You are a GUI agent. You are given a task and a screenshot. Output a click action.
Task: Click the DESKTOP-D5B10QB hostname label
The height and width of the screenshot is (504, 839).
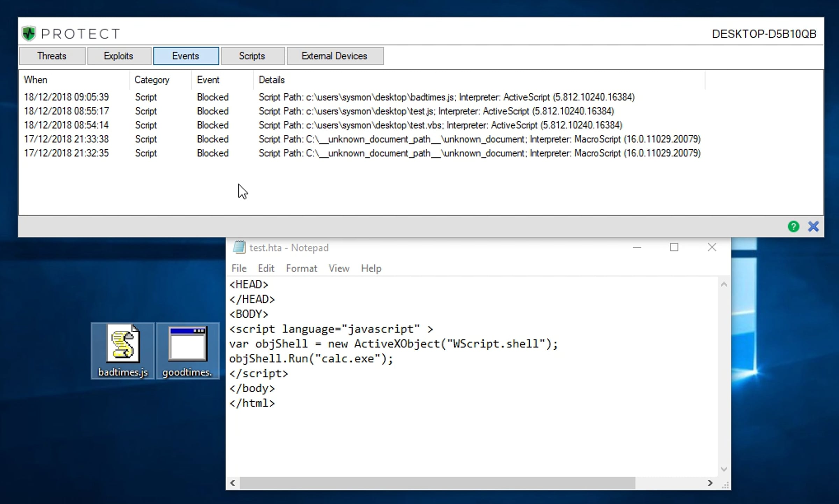click(x=764, y=34)
